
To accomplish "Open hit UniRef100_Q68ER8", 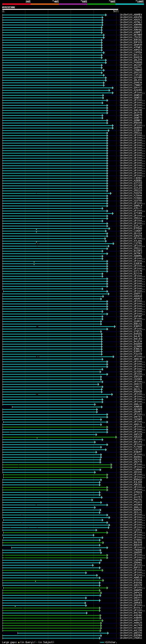I will click(131, 128).
